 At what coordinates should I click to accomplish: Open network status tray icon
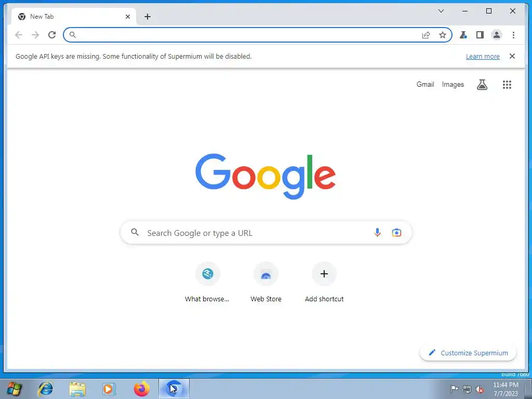point(467,389)
